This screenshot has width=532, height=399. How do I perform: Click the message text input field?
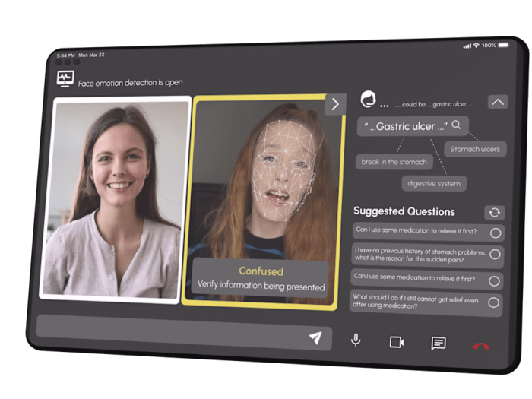click(x=184, y=333)
